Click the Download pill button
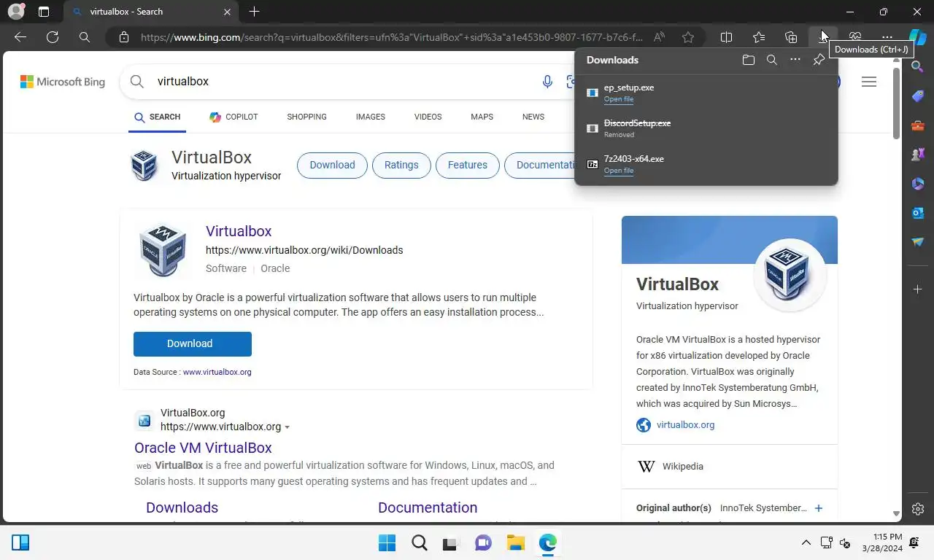The width and height of the screenshot is (934, 560). 332,165
